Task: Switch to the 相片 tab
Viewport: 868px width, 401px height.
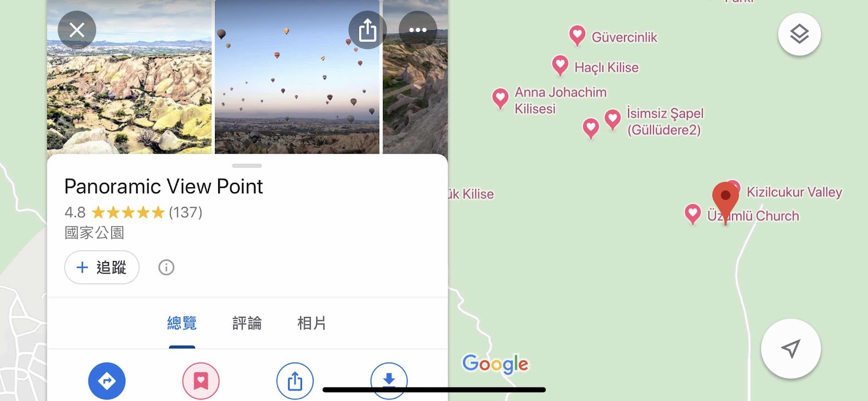Action: pyautogui.click(x=311, y=323)
